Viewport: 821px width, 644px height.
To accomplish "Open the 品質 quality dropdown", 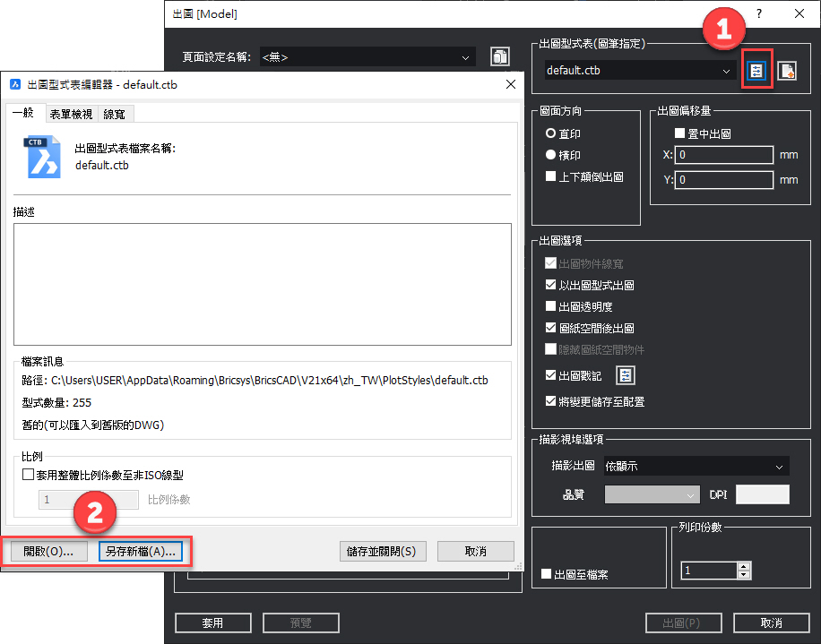I will (x=652, y=494).
